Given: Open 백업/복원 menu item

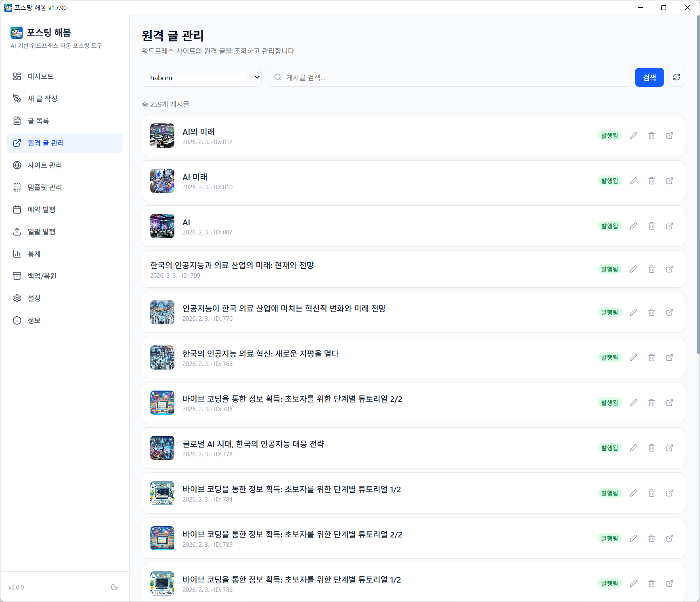Looking at the screenshot, I should pos(42,276).
